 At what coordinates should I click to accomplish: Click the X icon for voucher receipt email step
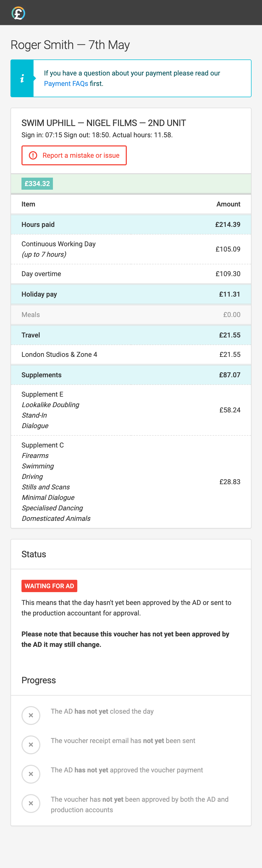tap(31, 745)
